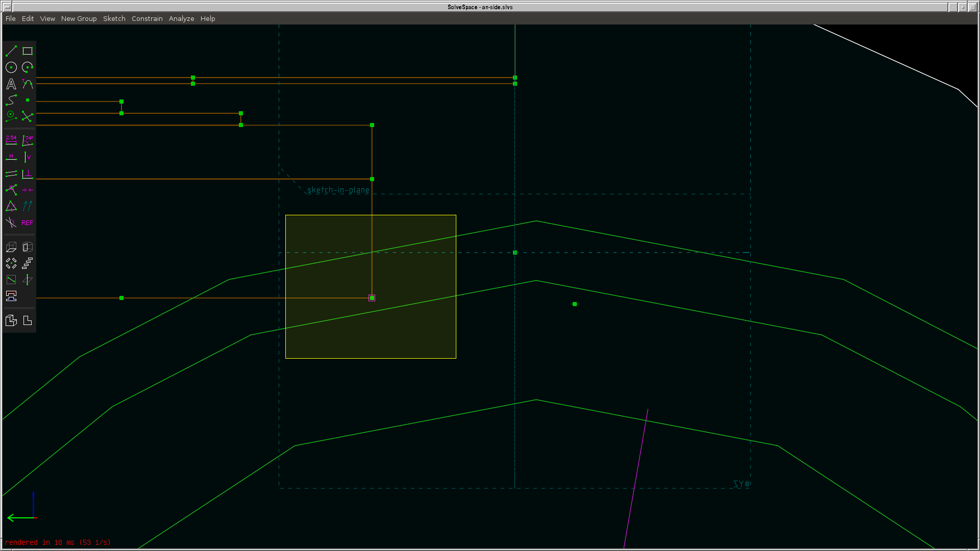The width and height of the screenshot is (980, 551).
Task: Open the File menu
Action: 10,18
